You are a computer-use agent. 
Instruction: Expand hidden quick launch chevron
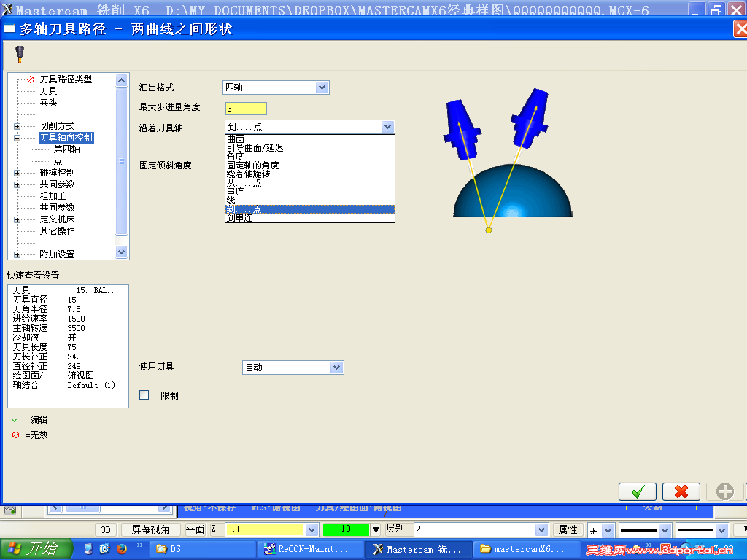tap(139, 545)
